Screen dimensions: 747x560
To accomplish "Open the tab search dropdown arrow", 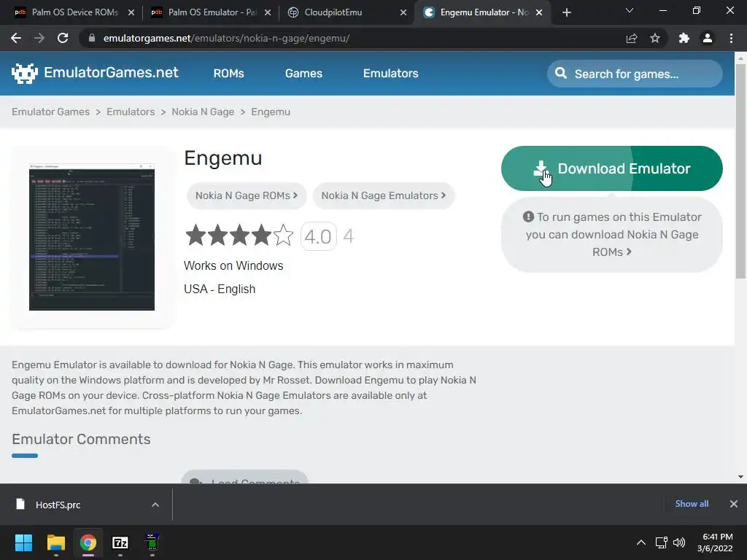I will click(x=630, y=10).
